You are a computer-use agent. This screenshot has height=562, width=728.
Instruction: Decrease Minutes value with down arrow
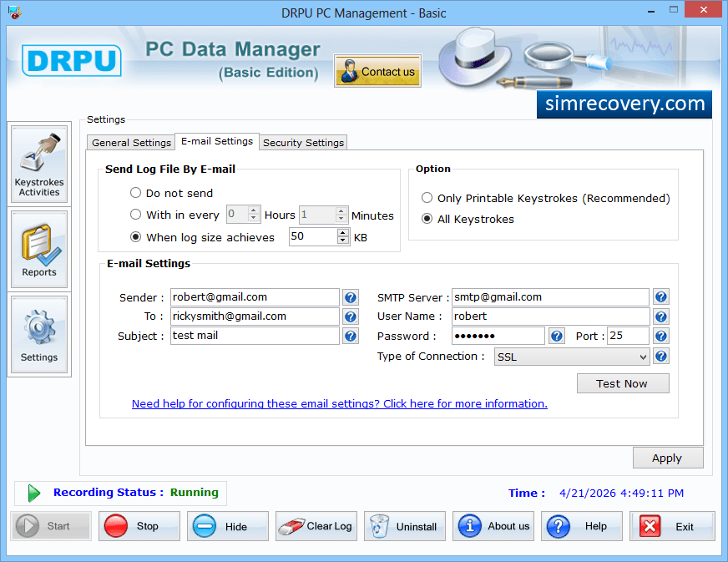pyautogui.click(x=341, y=218)
